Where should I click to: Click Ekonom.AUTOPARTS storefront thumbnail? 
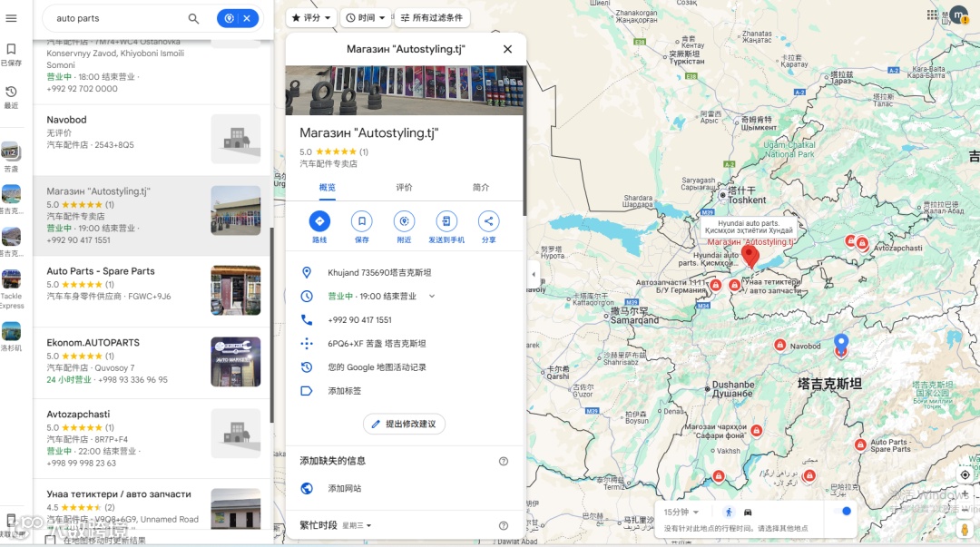(x=236, y=362)
